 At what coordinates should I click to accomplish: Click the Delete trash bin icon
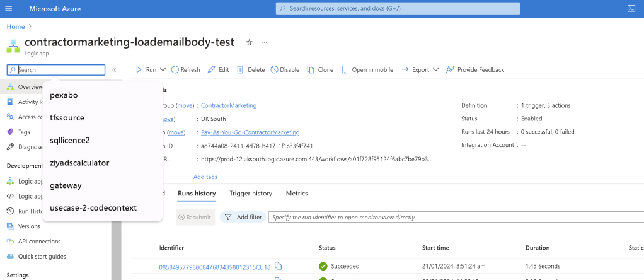(240, 69)
